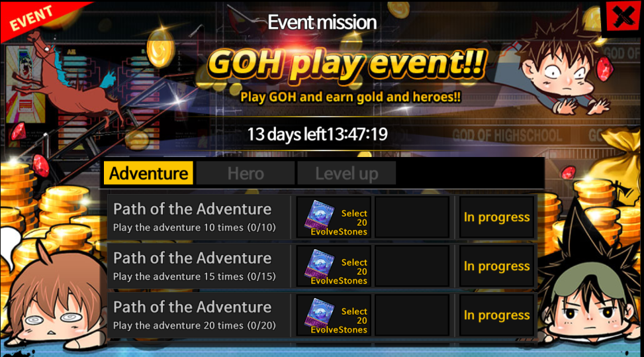Viewport: 644px width, 357px height.
Task: Tap EvolveStones icon for 10 times mission
Action: click(x=320, y=215)
